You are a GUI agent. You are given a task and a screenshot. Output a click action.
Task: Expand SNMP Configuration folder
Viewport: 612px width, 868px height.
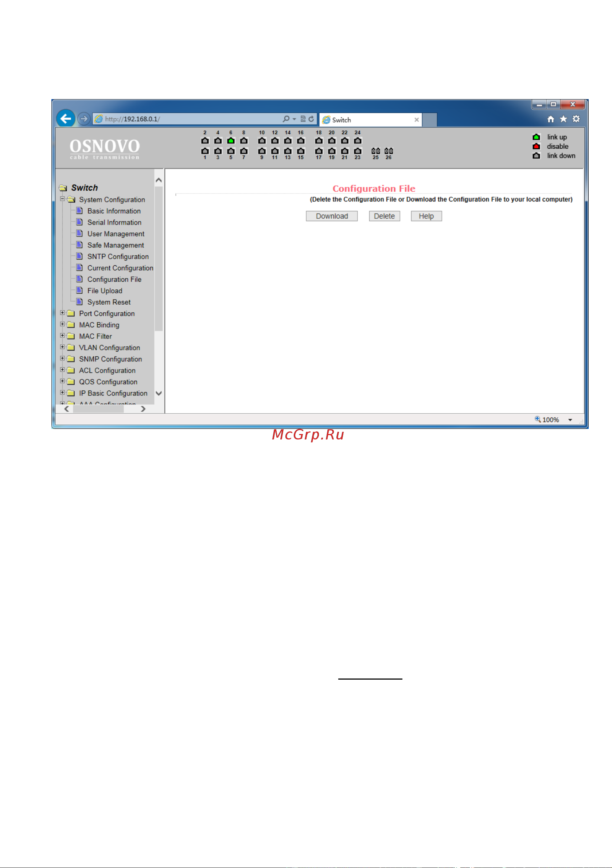[x=62, y=358]
